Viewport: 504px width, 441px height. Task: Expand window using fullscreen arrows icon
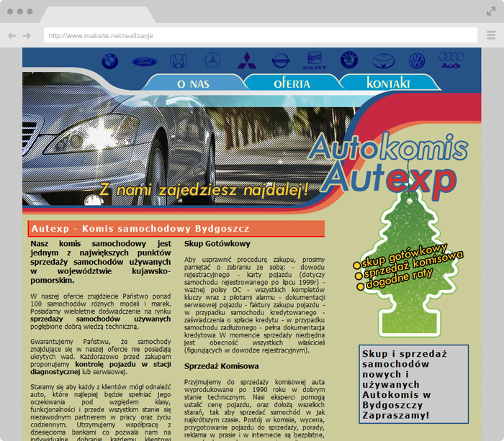point(491,12)
